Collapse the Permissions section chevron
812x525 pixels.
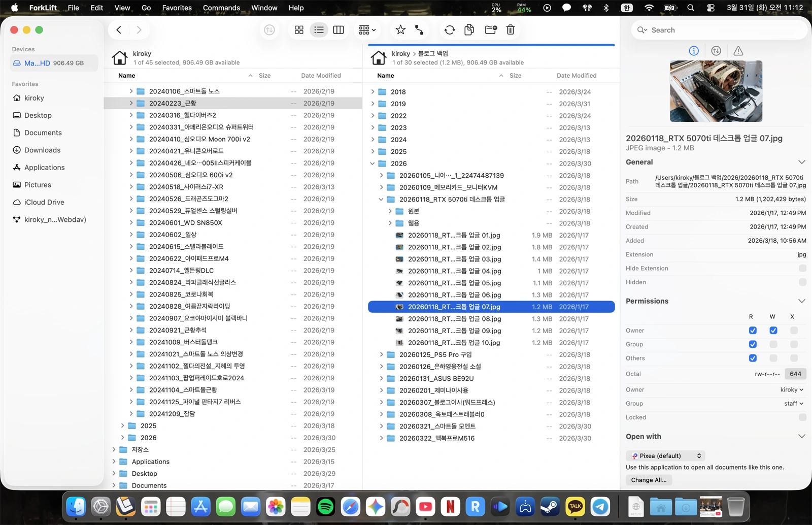coord(801,301)
